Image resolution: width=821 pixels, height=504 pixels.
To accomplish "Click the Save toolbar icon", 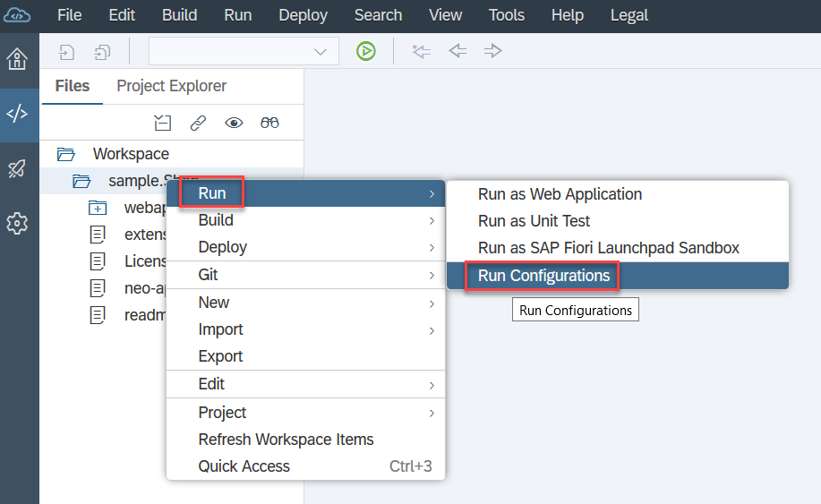I will 66,52.
